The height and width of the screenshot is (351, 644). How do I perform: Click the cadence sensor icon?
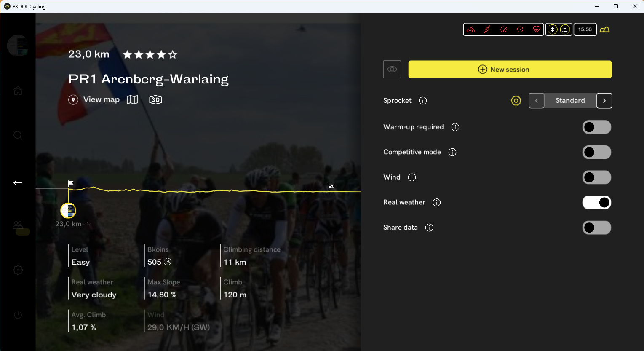(520, 29)
